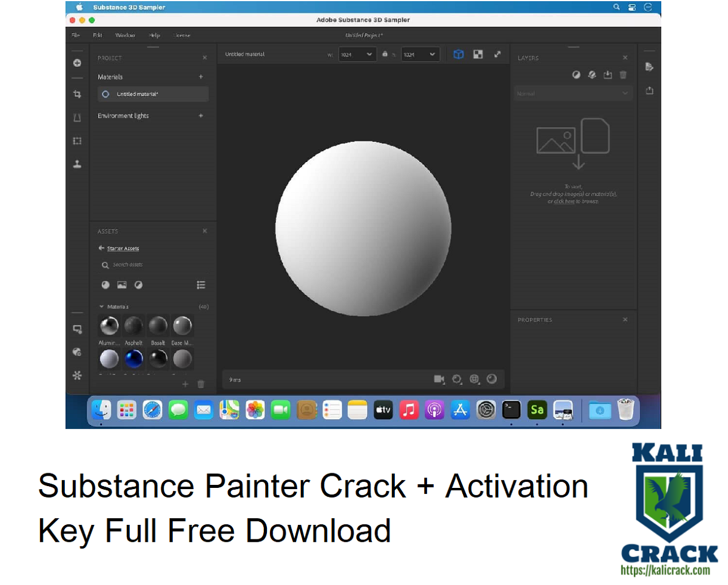
Task: Filter assets by filter half-circle icon
Action: click(x=138, y=285)
